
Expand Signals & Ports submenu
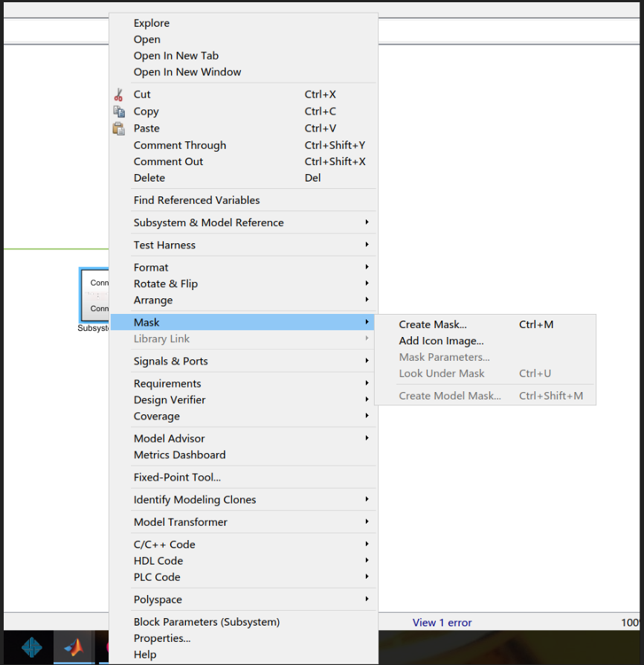243,362
